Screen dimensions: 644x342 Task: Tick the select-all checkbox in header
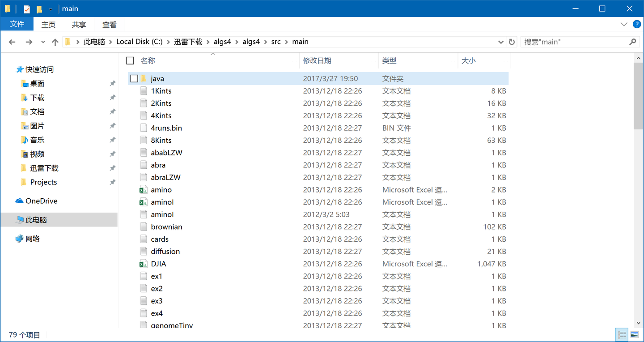[130, 60]
